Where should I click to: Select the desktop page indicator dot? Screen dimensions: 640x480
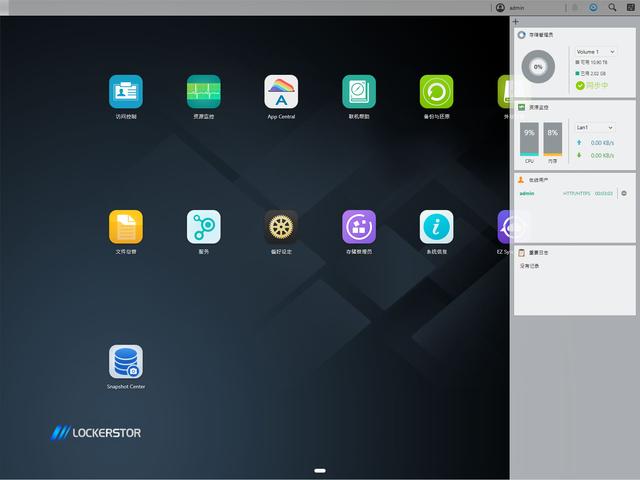coord(320,469)
